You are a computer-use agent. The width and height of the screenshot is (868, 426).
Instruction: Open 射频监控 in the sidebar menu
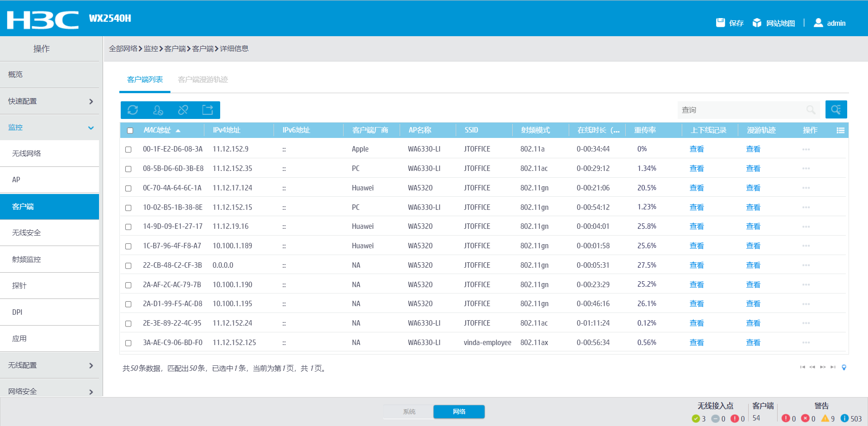click(27, 259)
